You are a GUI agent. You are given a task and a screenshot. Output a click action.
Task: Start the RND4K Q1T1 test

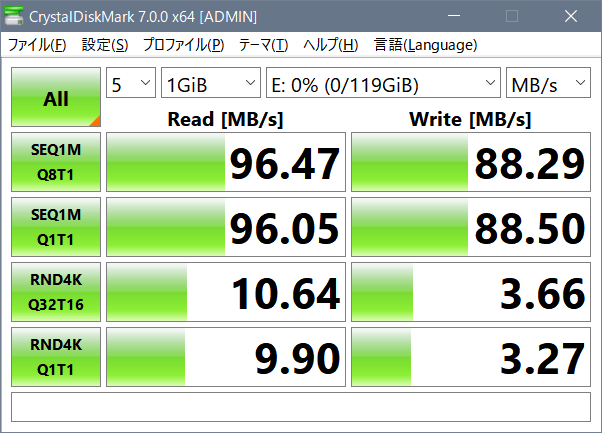56,357
